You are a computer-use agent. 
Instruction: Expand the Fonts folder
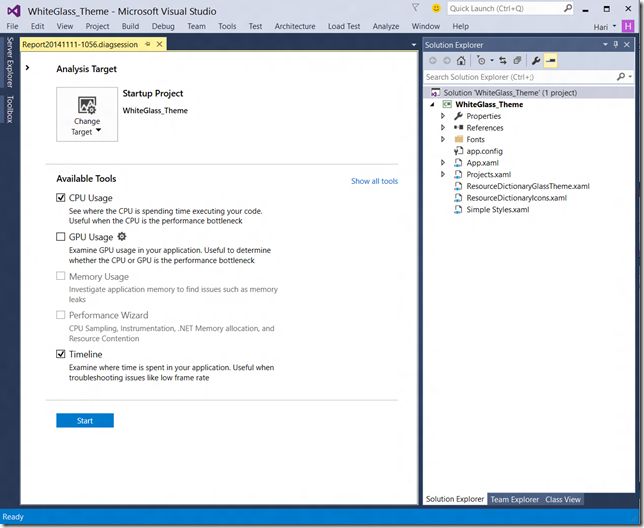443,139
